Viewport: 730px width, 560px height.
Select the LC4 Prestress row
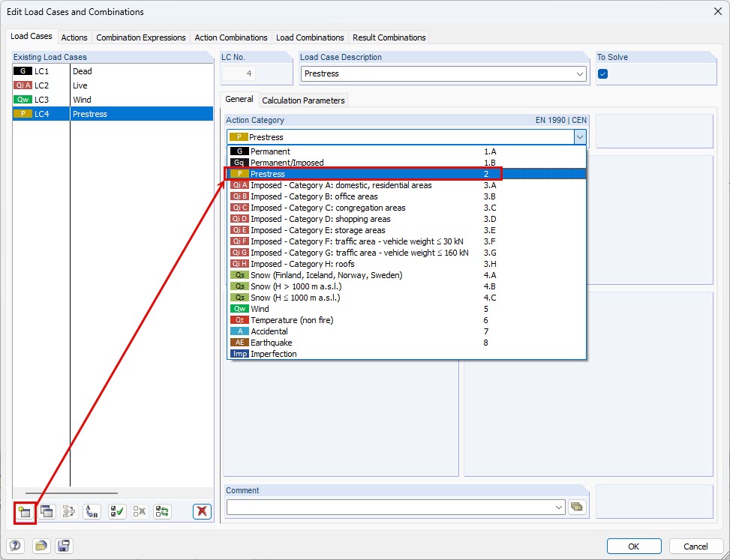pos(113,114)
